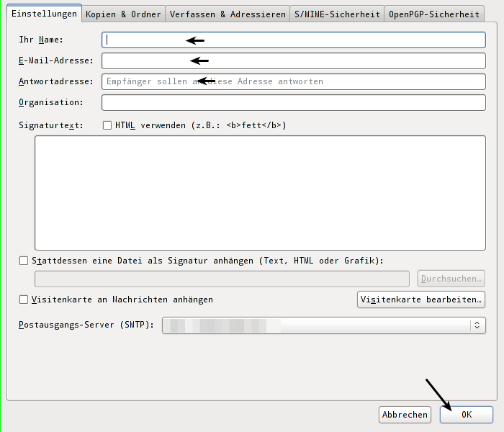This screenshot has width=504, height=432.
Task: Select the Verfassen & Adressieren tab
Action: tap(228, 14)
